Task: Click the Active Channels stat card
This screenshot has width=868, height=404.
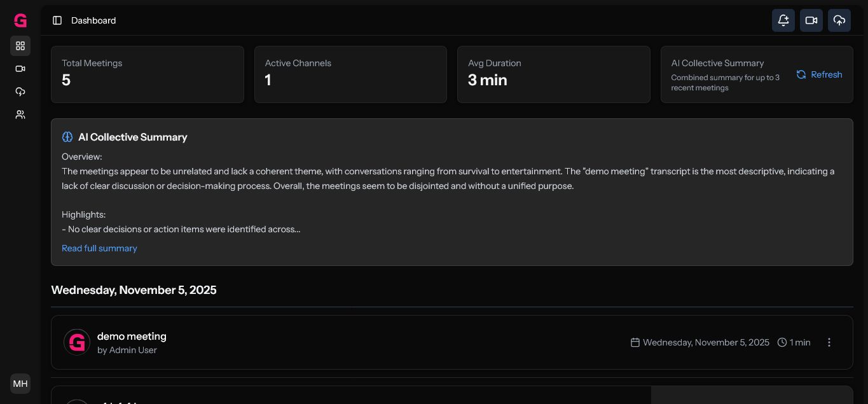Action: [350, 74]
